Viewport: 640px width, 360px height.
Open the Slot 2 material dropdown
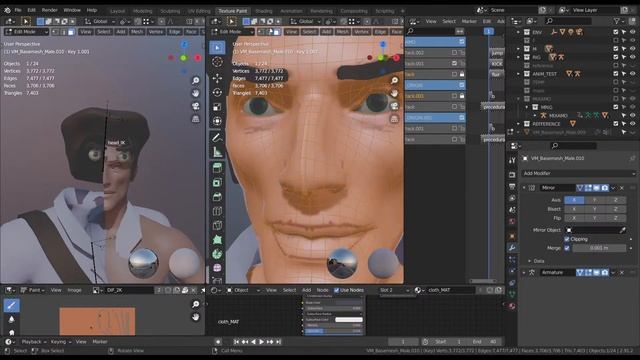point(394,290)
